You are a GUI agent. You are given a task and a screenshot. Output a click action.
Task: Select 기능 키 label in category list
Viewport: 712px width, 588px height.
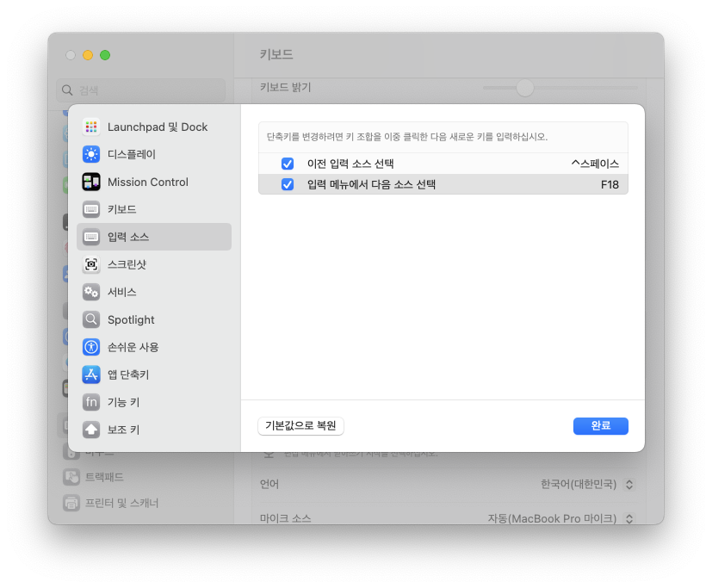pyautogui.click(x=123, y=402)
